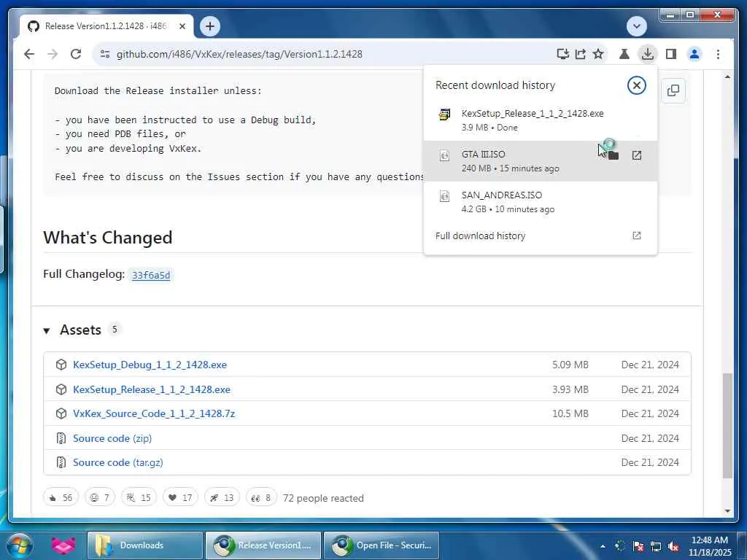Download Source code (zip)

tap(112, 438)
